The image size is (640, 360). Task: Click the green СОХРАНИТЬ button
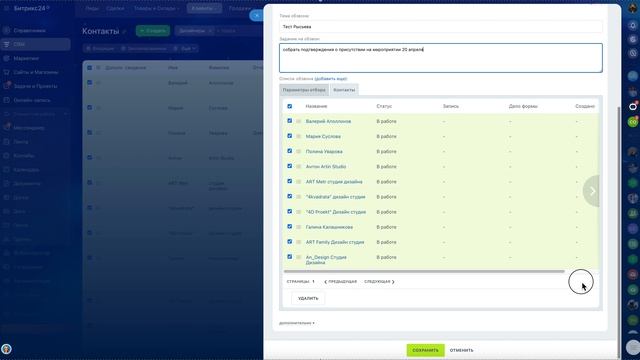(x=425, y=350)
